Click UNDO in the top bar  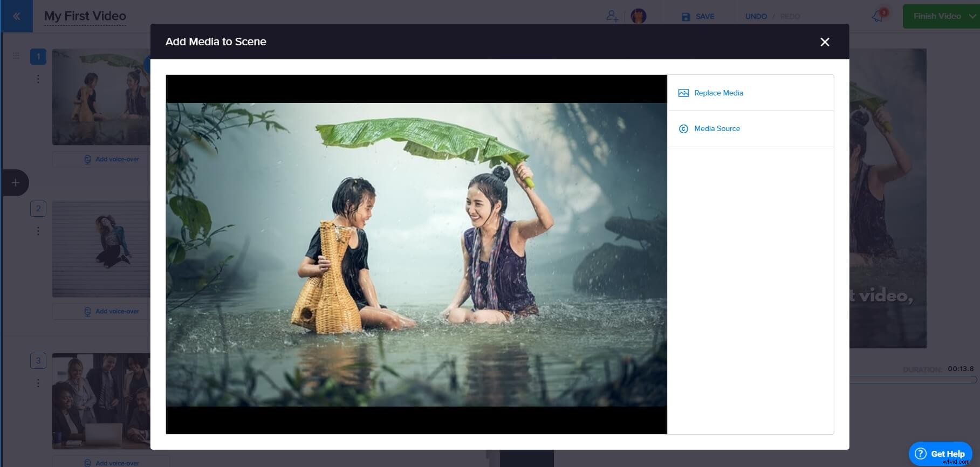click(x=756, y=17)
